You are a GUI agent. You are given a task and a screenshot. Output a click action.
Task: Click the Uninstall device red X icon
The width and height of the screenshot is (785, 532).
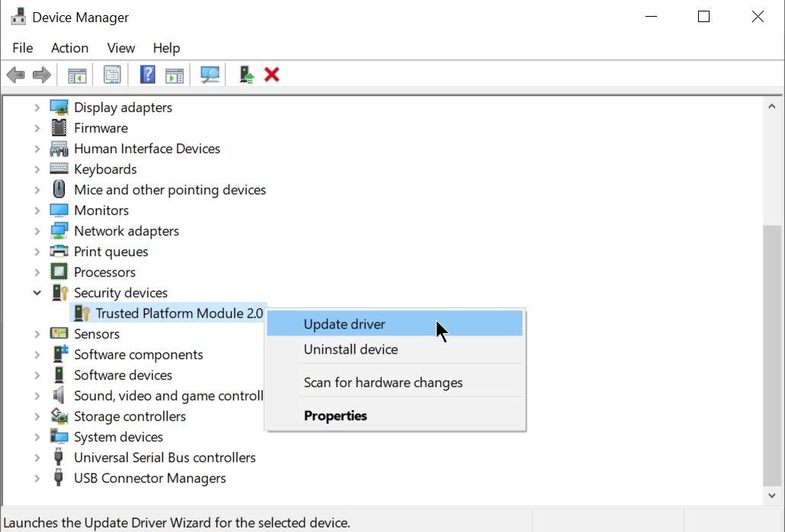[272, 74]
